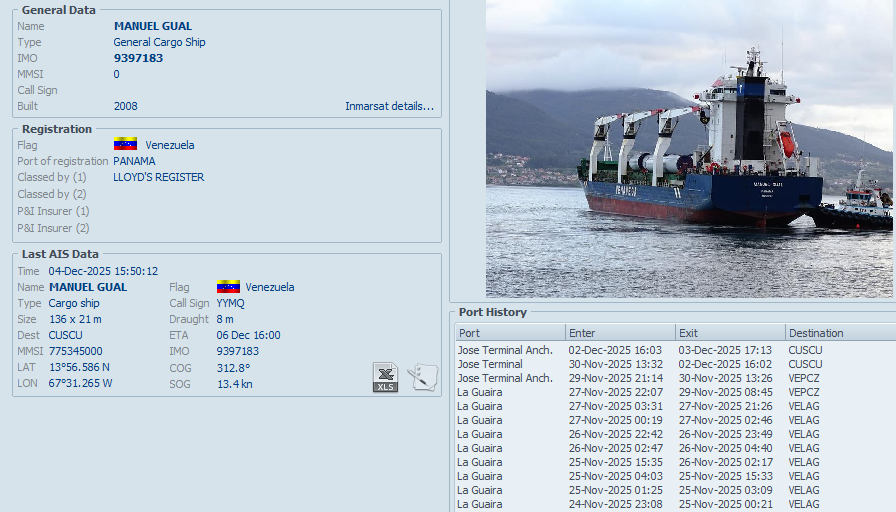Click port of registration PANAMA
This screenshot has height=512, width=896.
134,161
